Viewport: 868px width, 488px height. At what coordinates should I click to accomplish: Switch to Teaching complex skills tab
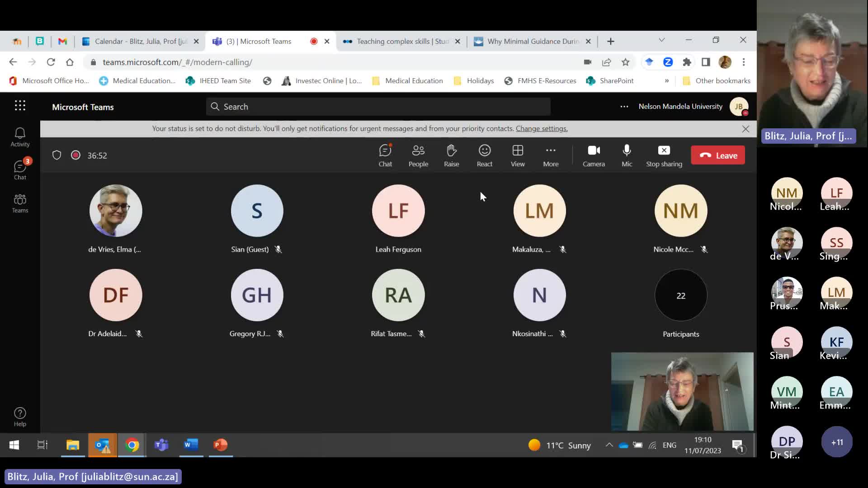pyautogui.click(x=398, y=41)
